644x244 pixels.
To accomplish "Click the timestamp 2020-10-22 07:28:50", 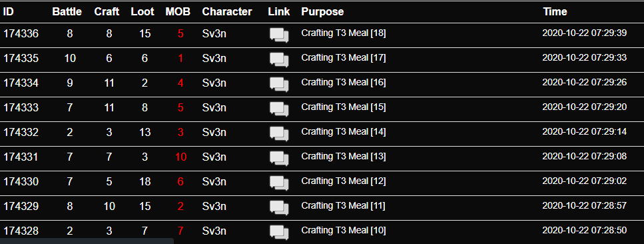I will [585, 231].
